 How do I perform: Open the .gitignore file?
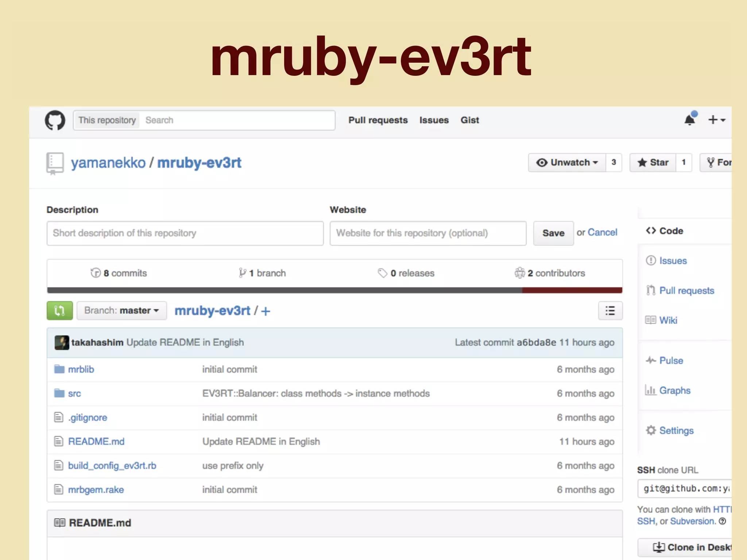88,417
